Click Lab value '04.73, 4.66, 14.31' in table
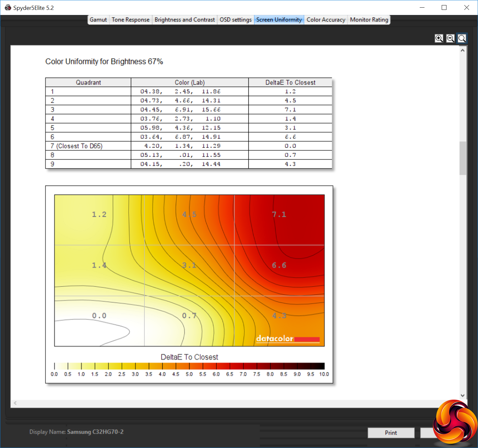 (180, 101)
